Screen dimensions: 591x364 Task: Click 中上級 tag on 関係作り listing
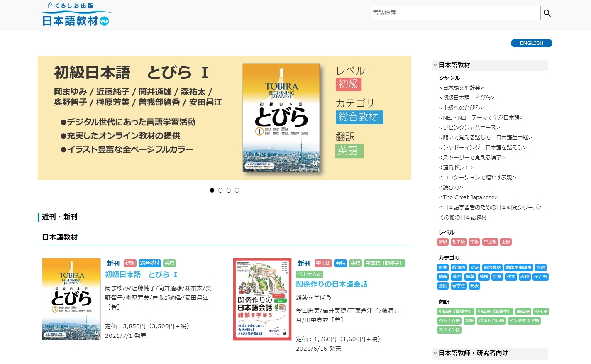pyautogui.click(x=323, y=263)
